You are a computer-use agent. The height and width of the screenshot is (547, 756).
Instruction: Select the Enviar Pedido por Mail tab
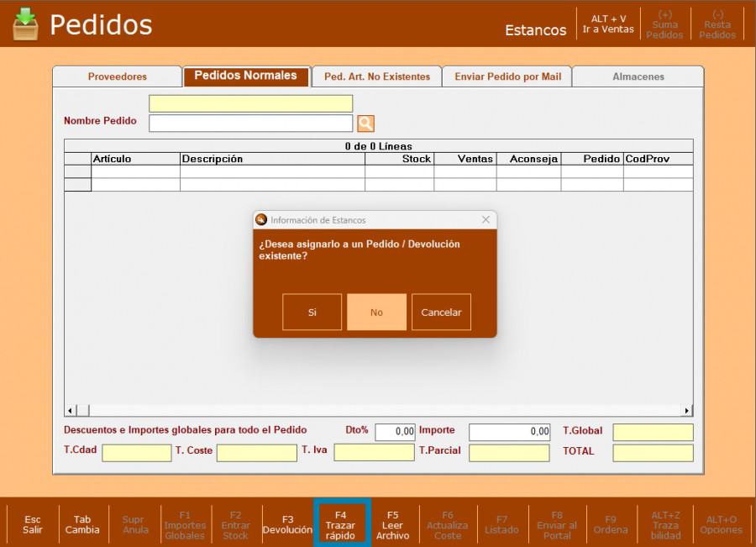507,76
